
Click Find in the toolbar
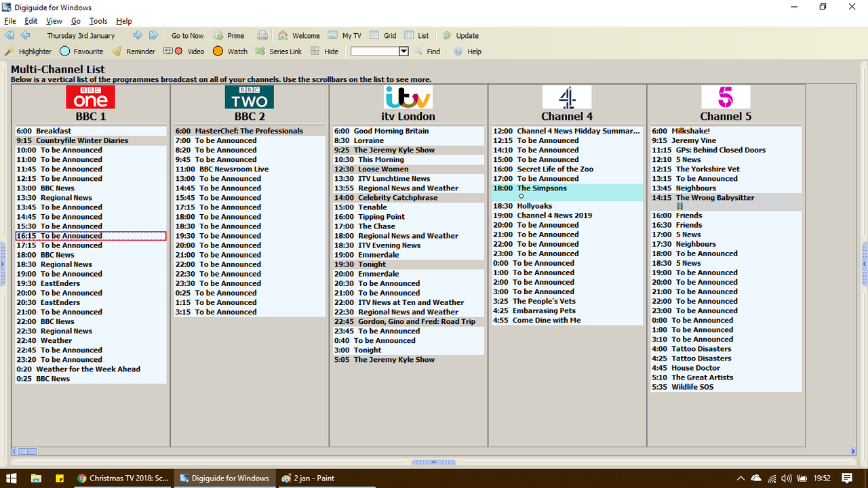(x=427, y=52)
